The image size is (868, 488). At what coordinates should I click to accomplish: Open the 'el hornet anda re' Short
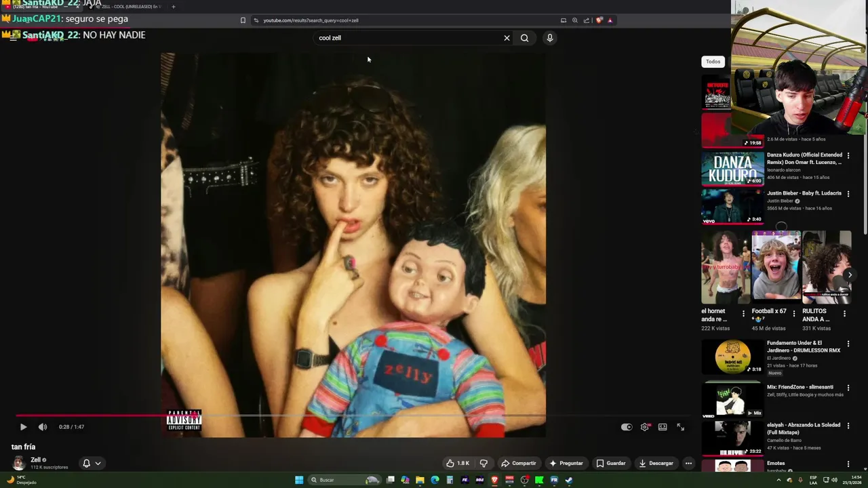tap(726, 267)
